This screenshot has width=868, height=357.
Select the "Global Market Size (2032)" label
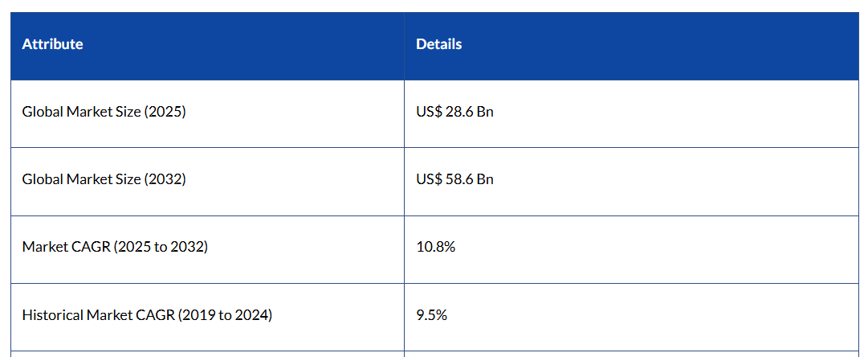(x=104, y=179)
